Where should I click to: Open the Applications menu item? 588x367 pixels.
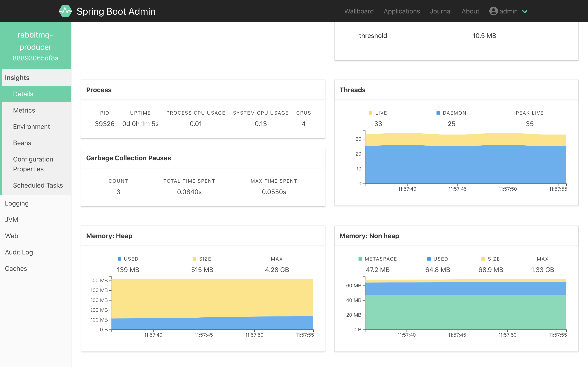pos(401,11)
